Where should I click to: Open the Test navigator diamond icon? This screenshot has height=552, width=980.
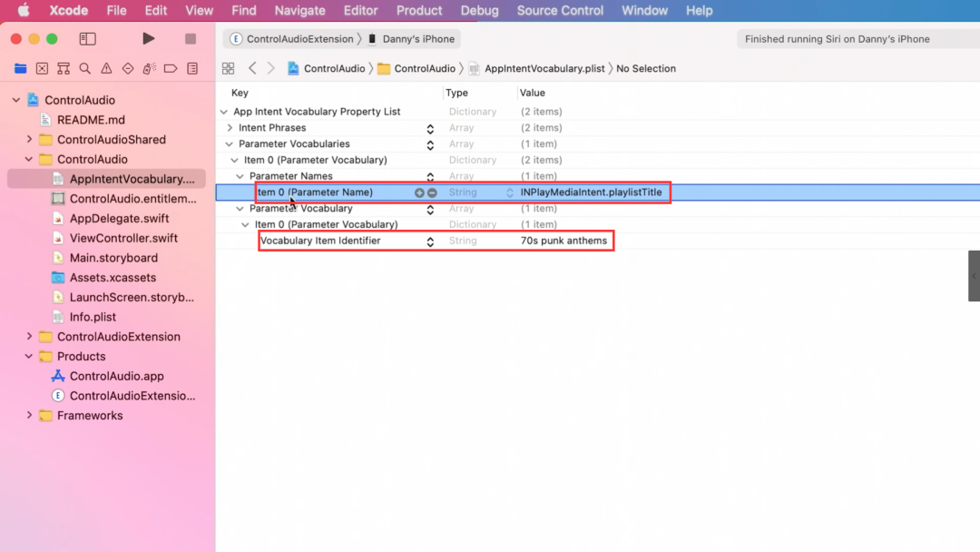click(x=128, y=68)
